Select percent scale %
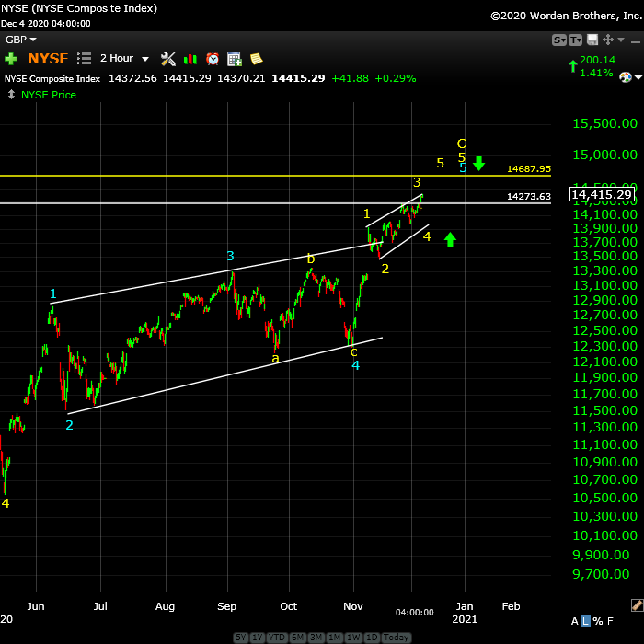644x644 pixels. point(598,621)
